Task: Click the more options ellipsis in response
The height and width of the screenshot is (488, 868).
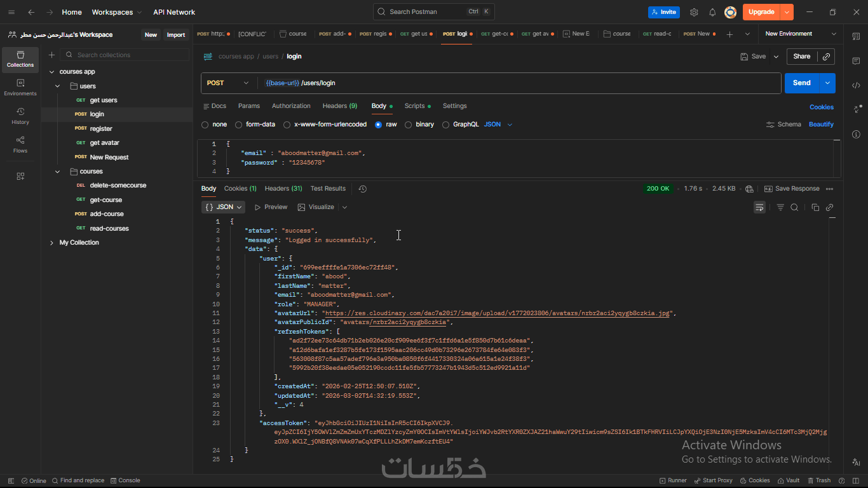Action: point(829,189)
